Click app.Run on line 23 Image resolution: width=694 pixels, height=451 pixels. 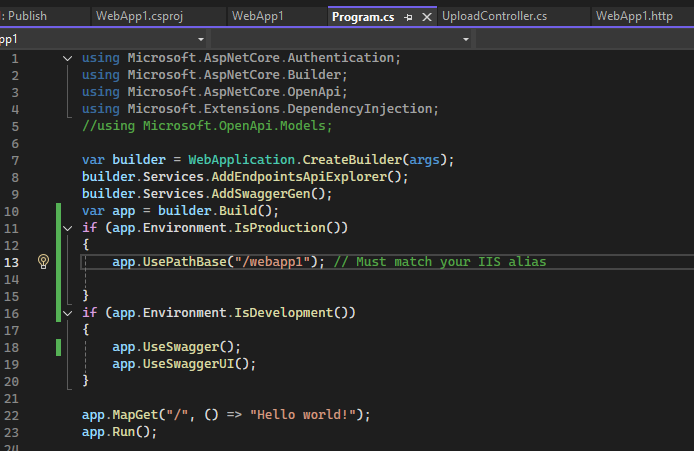(x=119, y=432)
